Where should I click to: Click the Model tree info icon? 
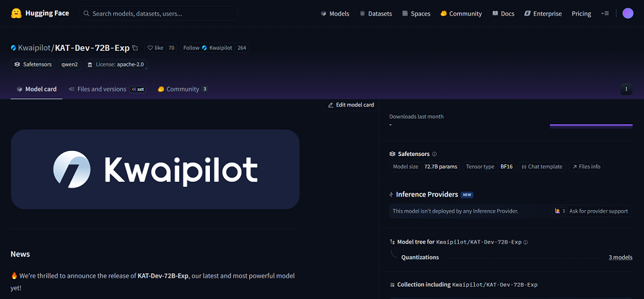point(526,242)
